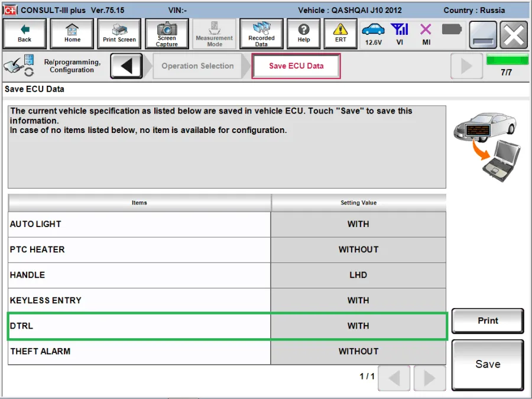This screenshot has height=399, width=532.
Task: Click the VIN label in title bar
Action: (177, 10)
